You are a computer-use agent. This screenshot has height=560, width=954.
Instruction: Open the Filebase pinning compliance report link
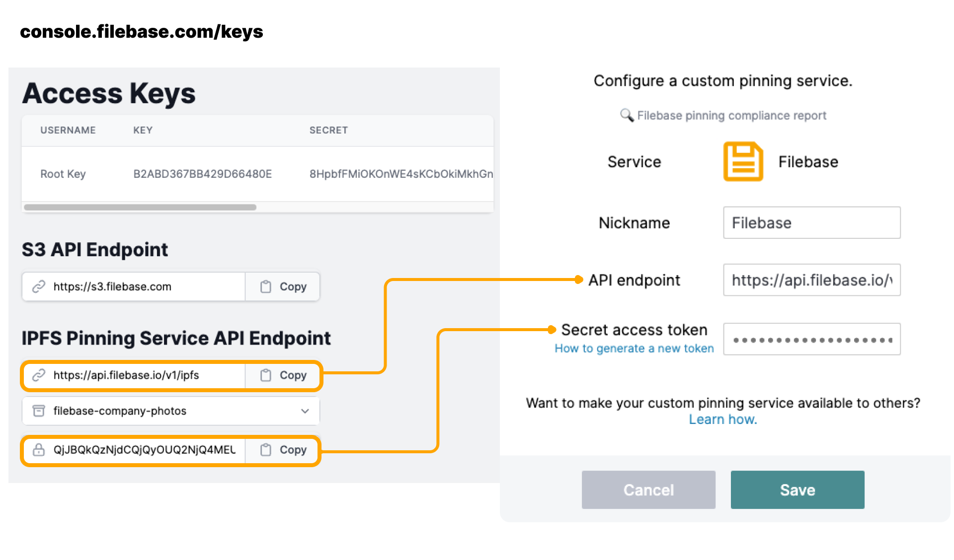point(731,116)
